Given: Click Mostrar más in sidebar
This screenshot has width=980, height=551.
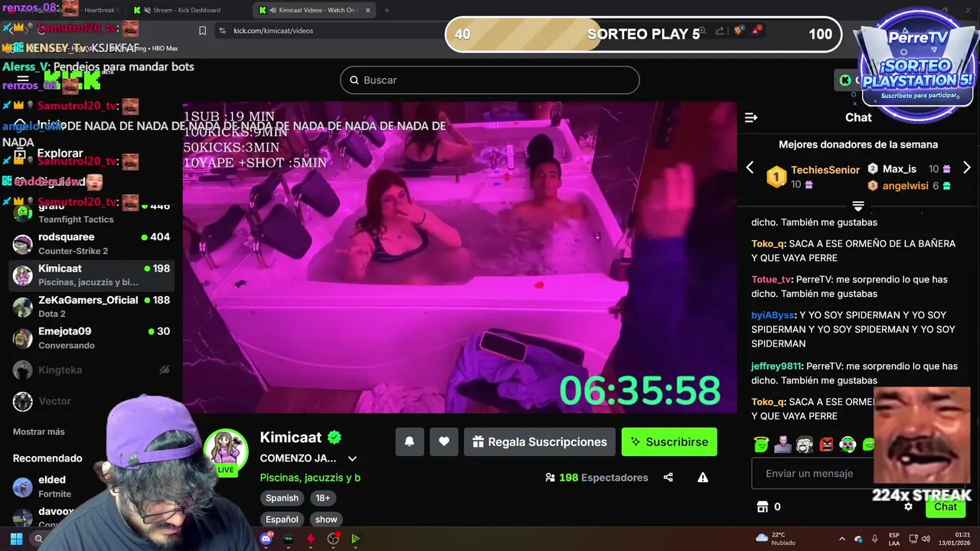Looking at the screenshot, I should point(39,432).
